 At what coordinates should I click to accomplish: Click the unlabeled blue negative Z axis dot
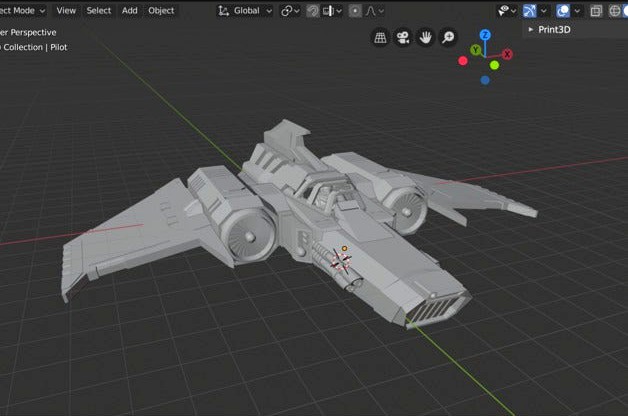click(x=485, y=80)
